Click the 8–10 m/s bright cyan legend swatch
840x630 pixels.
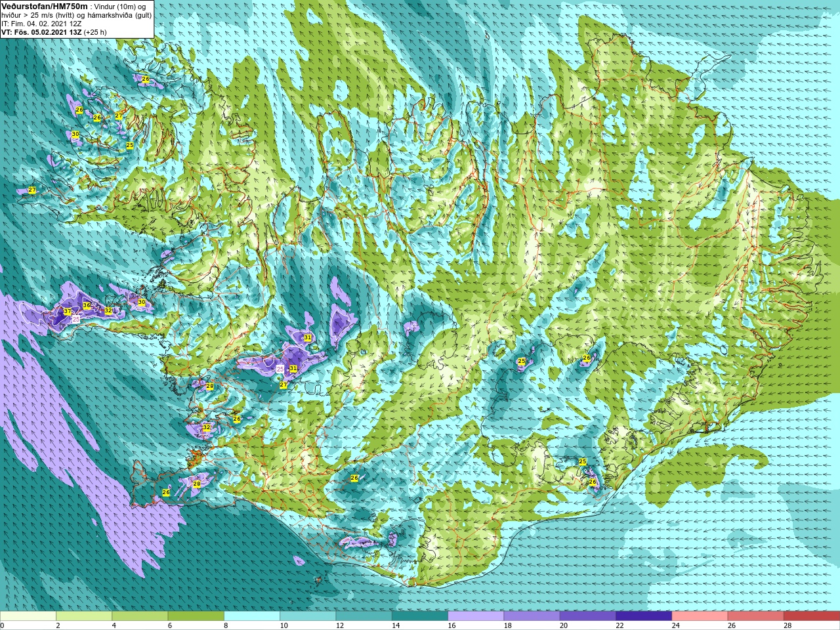pyautogui.click(x=252, y=616)
